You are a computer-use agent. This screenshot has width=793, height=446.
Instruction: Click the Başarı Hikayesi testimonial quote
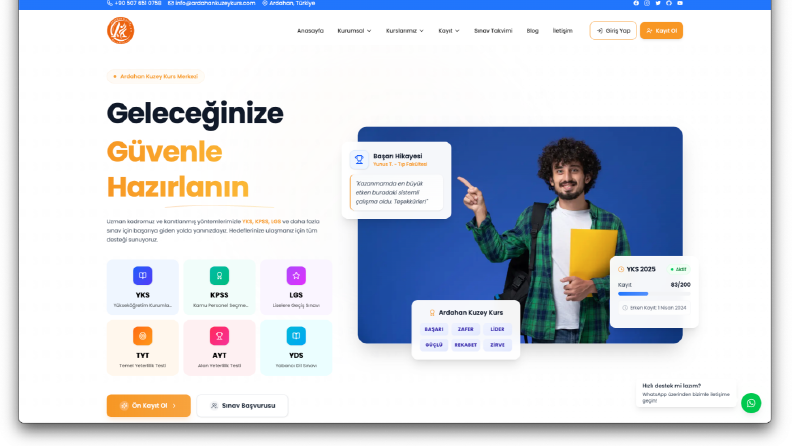(396, 193)
